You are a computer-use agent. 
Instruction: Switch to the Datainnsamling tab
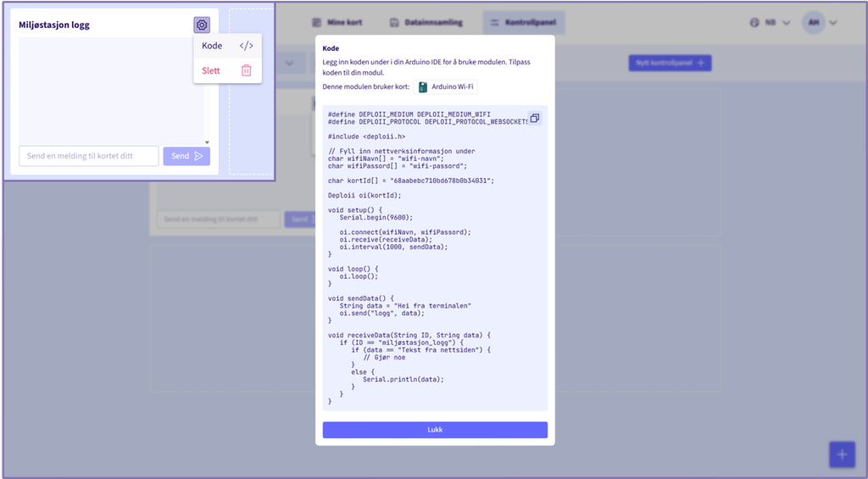pyautogui.click(x=426, y=23)
